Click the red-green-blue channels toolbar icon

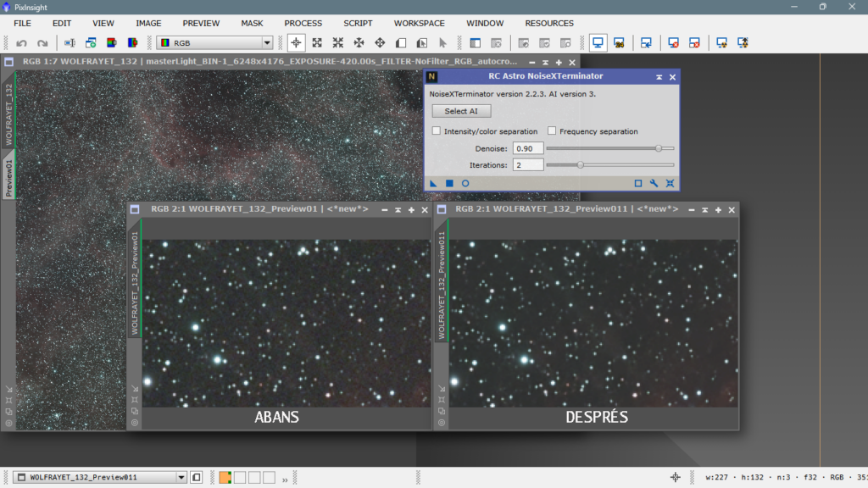click(x=112, y=42)
